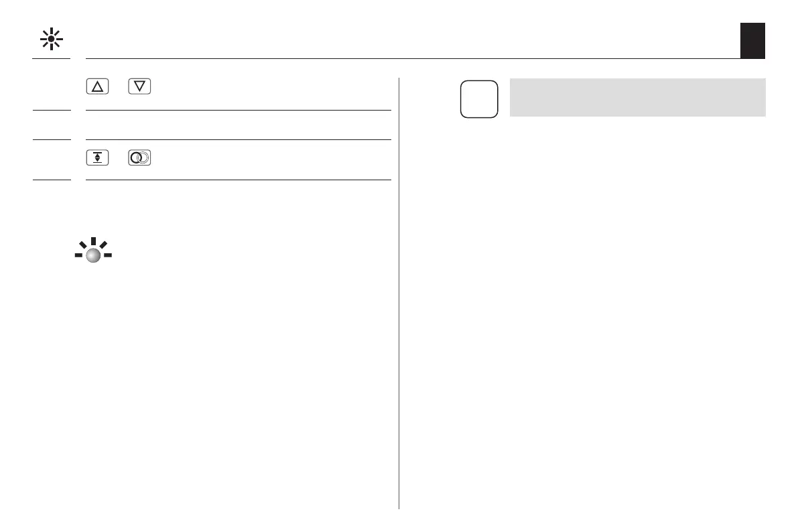Step up with the upward triangle key
Screen dimensions: 798x532
pos(97,86)
